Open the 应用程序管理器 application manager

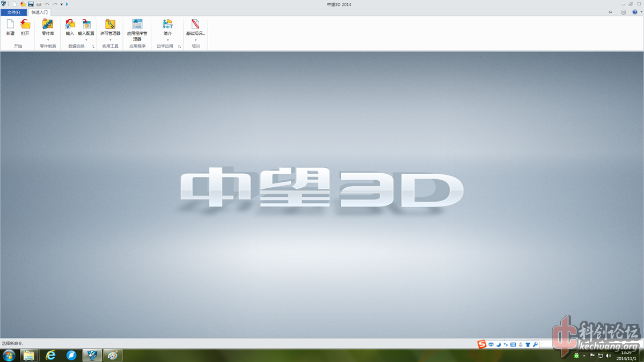pos(137,29)
